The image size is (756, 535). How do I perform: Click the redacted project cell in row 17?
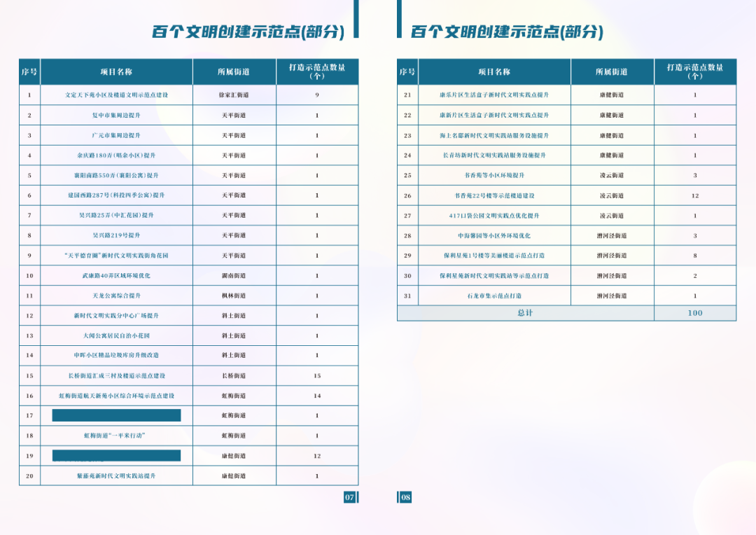pos(116,415)
